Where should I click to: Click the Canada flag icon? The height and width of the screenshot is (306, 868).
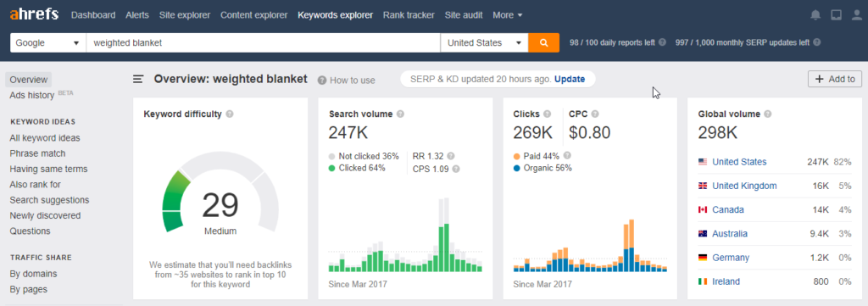tap(703, 209)
